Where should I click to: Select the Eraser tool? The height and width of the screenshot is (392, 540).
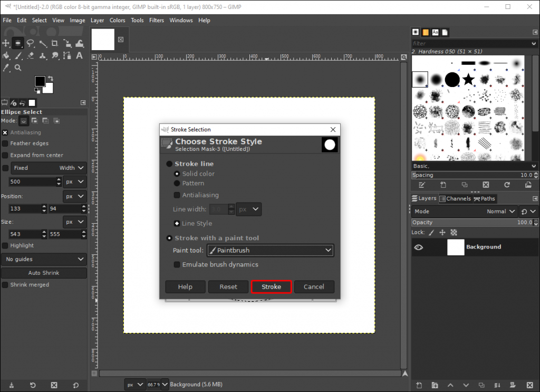pyautogui.click(x=30, y=55)
